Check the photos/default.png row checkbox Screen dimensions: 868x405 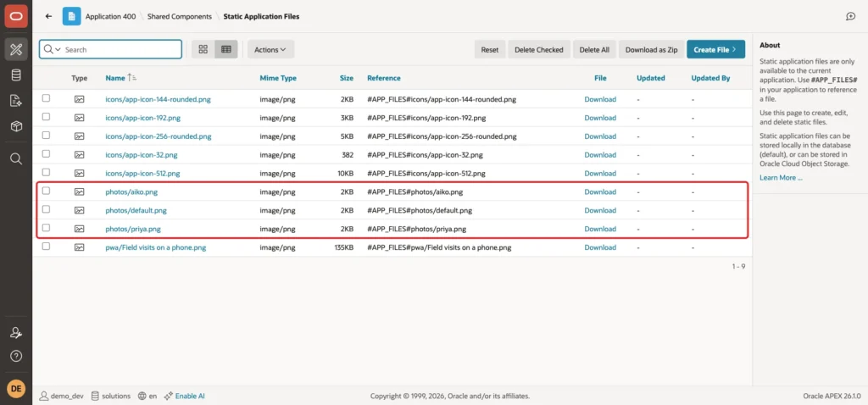tap(46, 209)
